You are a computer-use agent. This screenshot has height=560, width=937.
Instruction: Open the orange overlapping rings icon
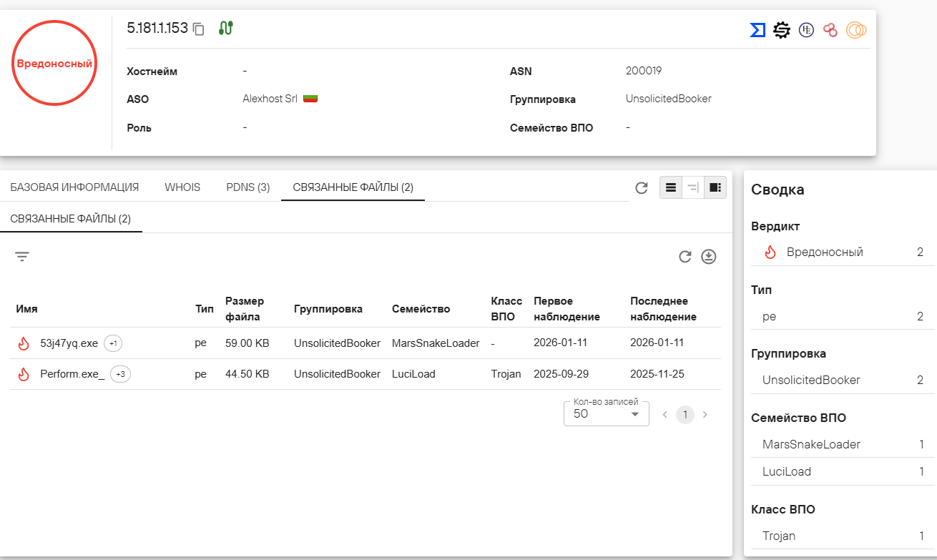pyautogui.click(x=856, y=30)
